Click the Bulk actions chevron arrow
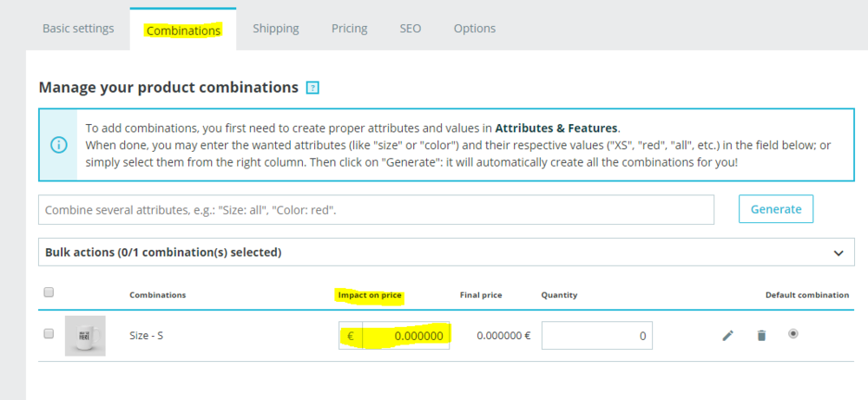 (x=838, y=253)
